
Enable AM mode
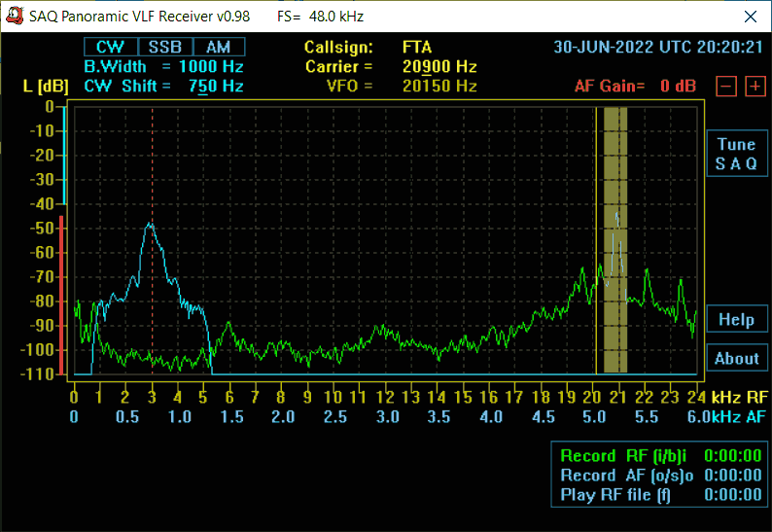click(x=218, y=47)
